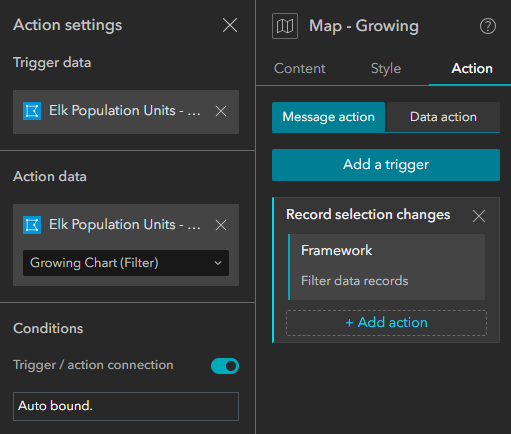511x434 pixels.
Task: Click the + Add action link
Action: (386, 323)
